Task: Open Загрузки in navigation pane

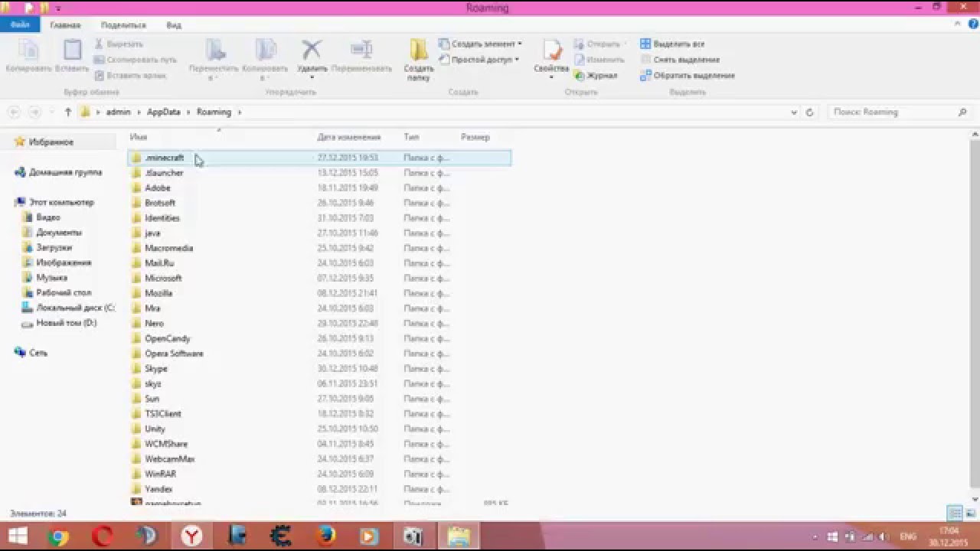Action: tap(54, 247)
